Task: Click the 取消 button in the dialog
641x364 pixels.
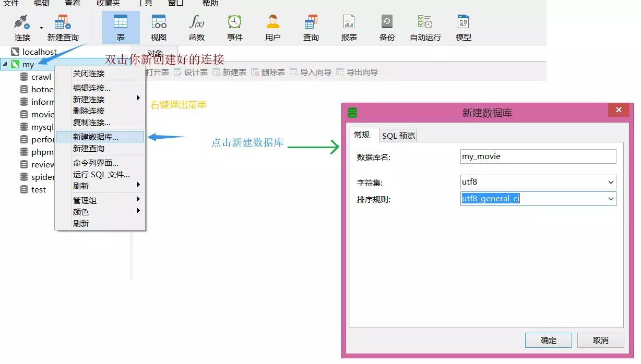Action: 600,340
